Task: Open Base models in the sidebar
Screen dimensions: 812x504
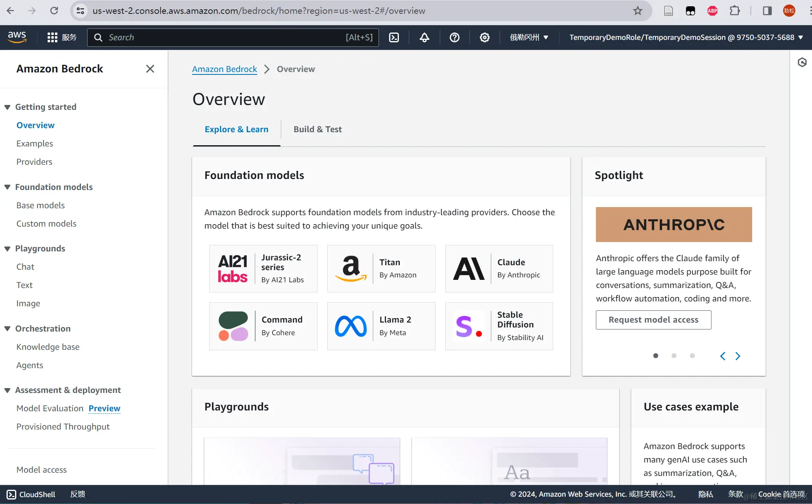Action: [40, 205]
